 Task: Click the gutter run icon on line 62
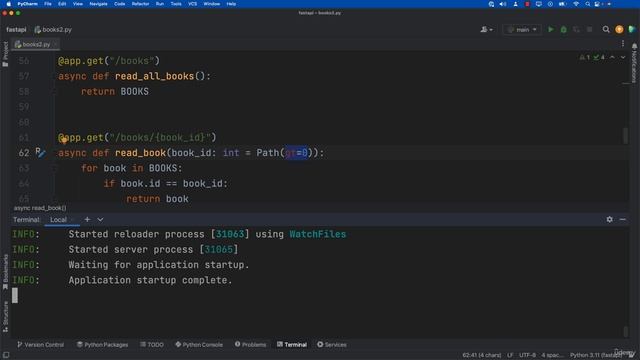pyautogui.click(x=40, y=153)
